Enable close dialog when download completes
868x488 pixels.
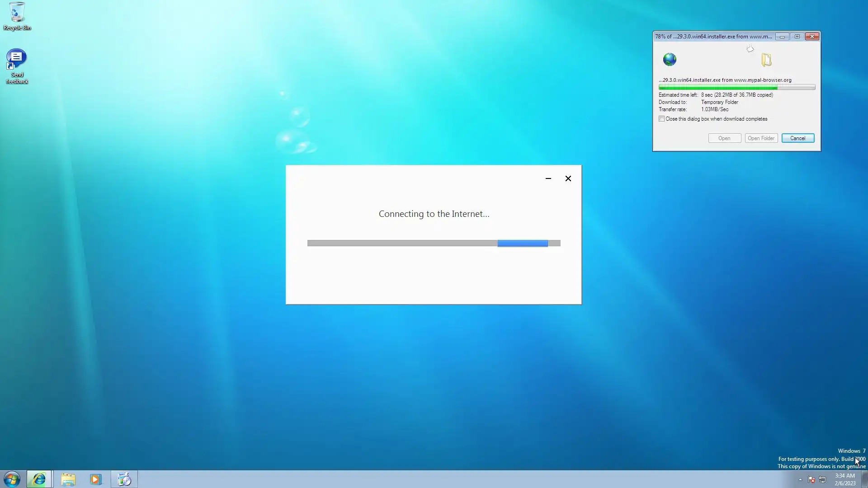click(x=662, y=119)
